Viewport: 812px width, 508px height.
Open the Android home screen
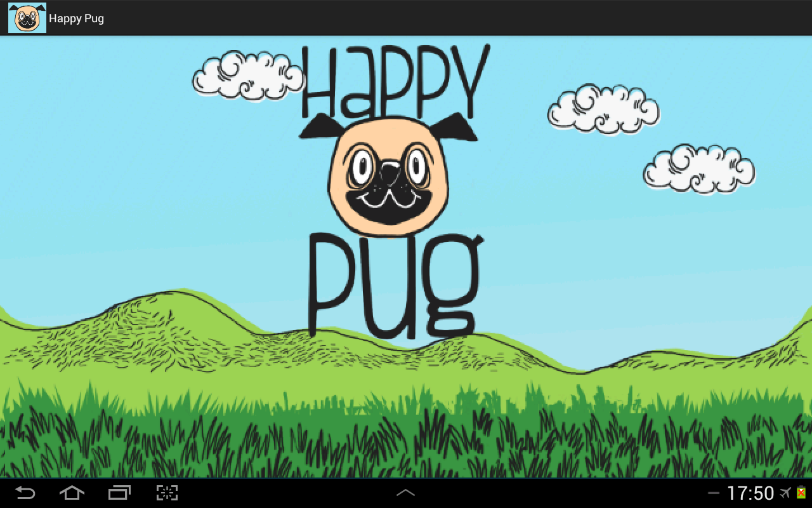point(72,493)
